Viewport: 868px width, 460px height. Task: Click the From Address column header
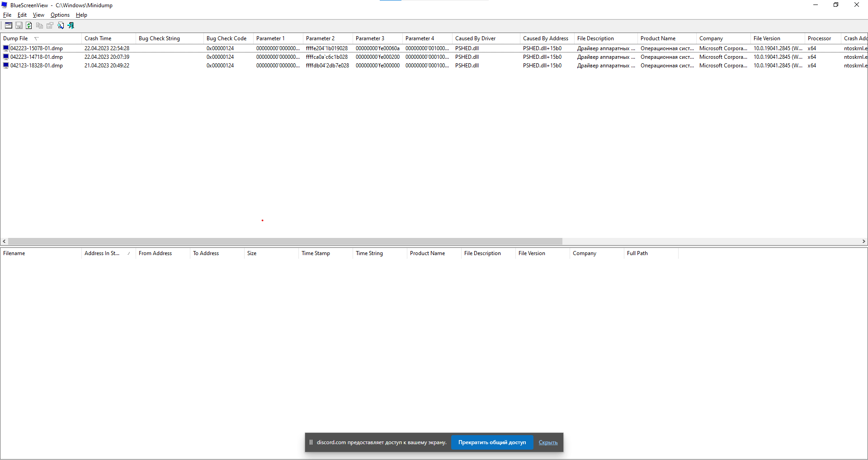pyautogui.click(x=163, y=253)
